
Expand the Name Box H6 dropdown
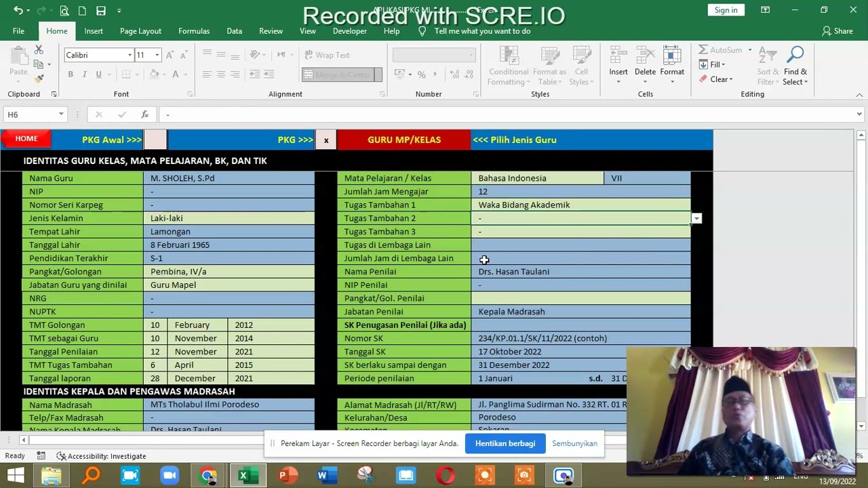pyautogui.click(x=61, y=115)
